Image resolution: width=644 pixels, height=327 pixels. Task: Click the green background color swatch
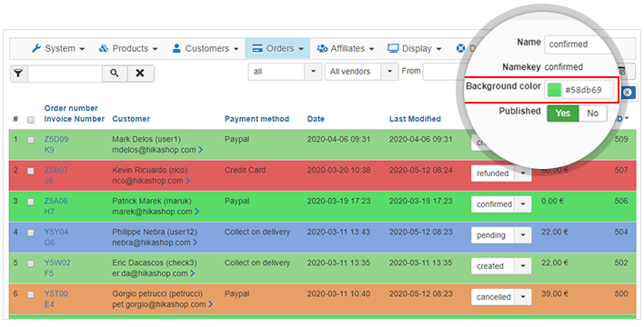pyautogui.click(x=555, y=90)
